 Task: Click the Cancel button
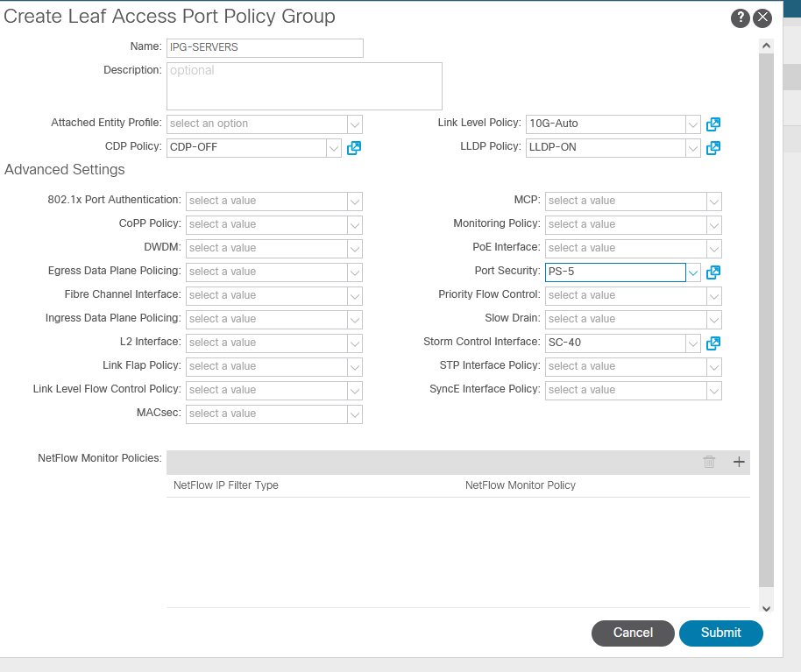click(633, 633)
